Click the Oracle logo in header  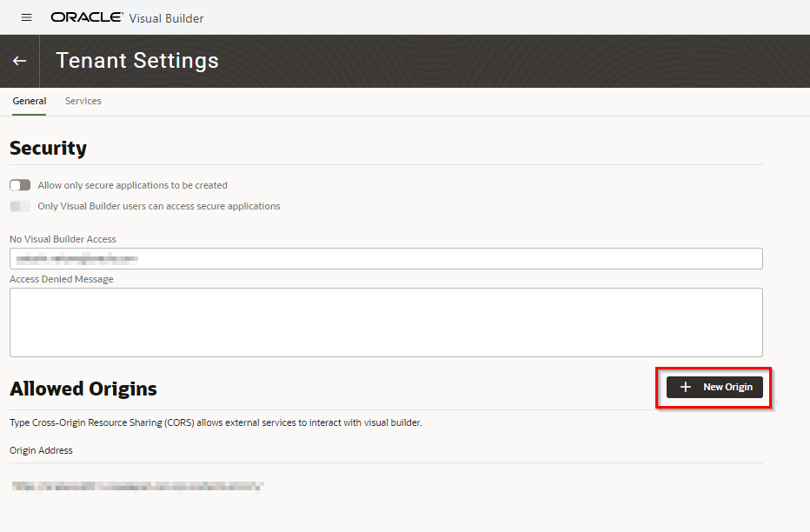(87, 17)
